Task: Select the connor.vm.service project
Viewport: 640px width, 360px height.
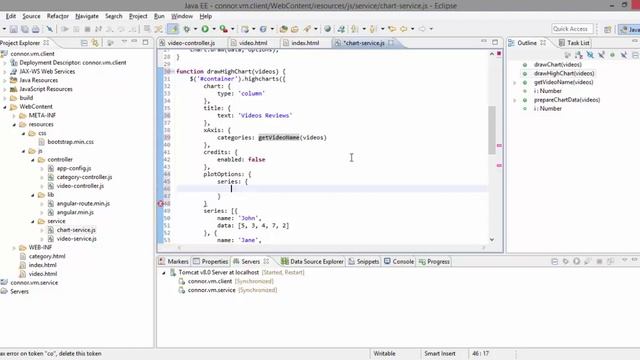Action: pos(34,283)
